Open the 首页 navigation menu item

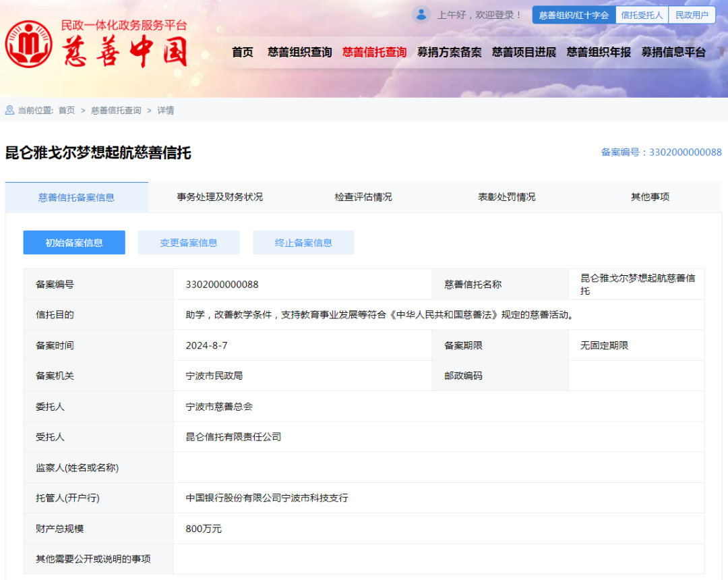[x=243, y=52]
